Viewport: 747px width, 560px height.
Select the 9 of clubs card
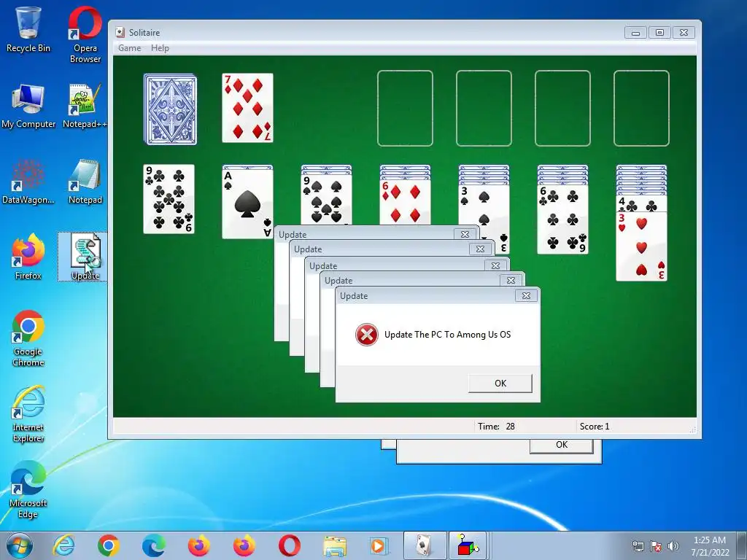[169, 199]
